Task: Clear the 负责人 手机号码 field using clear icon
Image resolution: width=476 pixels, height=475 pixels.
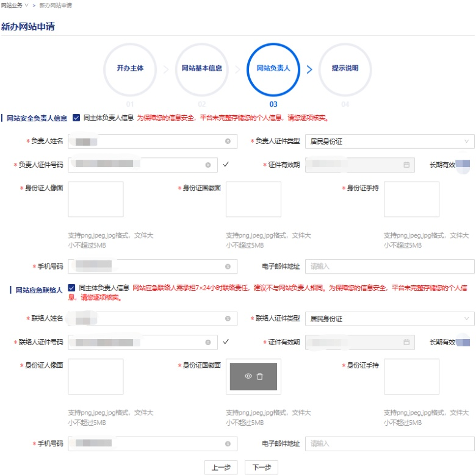Action: (228, 266)
